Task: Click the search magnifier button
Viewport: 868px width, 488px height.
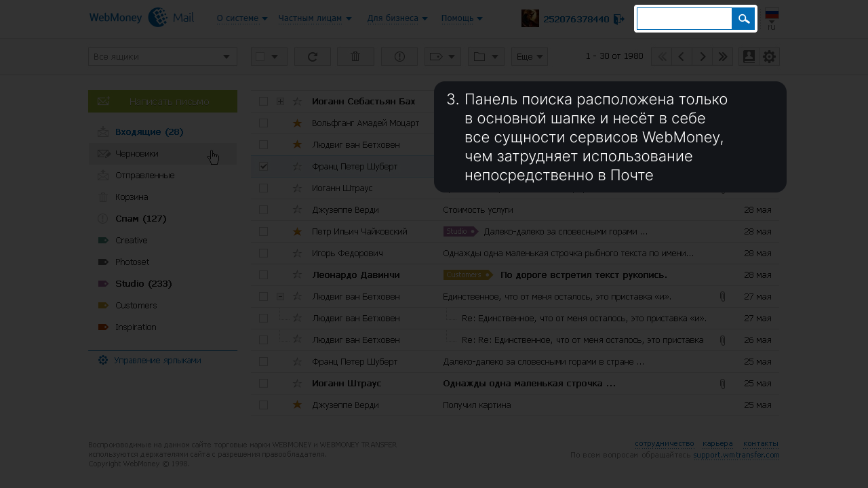Action: click(x=743, y=19)
